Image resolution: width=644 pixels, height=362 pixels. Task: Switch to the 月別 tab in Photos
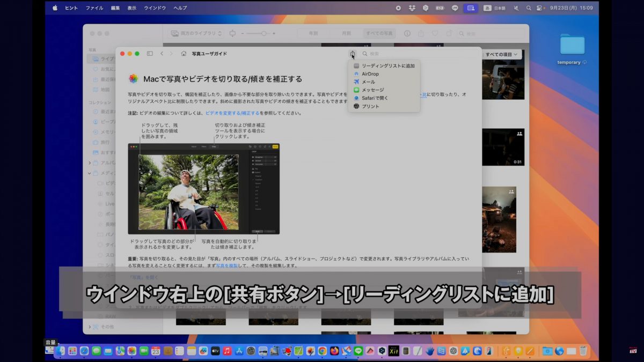[346, 33]
